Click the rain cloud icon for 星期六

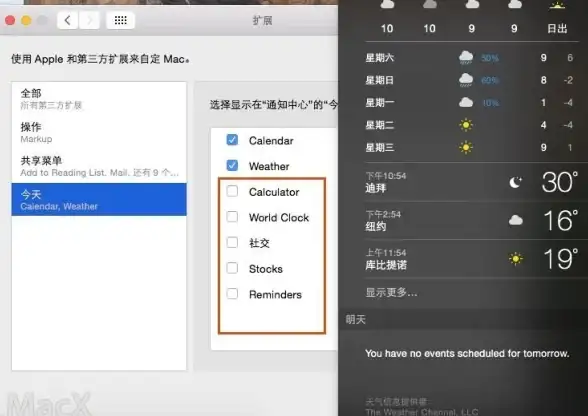(x=466, y=58)
